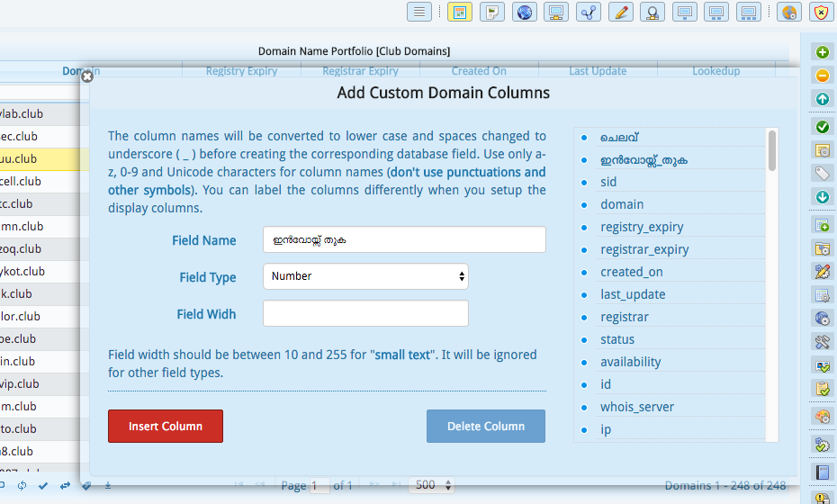Open the hamburger menu in the top toolbar
Viewport: 837px width, 504px height.
point(419,12)
